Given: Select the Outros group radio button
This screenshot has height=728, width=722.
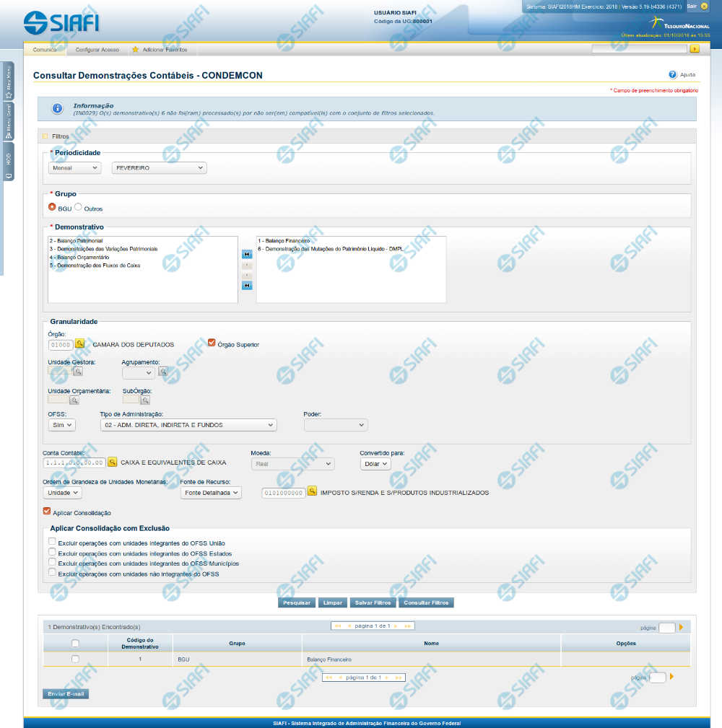Looking at the screenshot, I should click(78, 207).
